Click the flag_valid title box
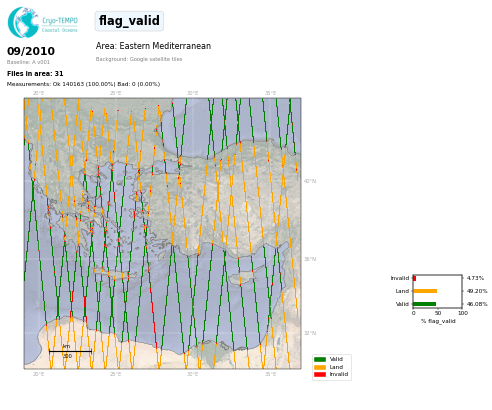This screenshot has width=492, height=410. click(x=129, y=21)
